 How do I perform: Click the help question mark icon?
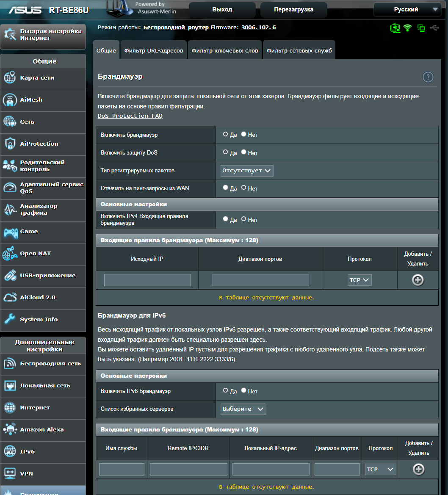click(x=428, y=77)
